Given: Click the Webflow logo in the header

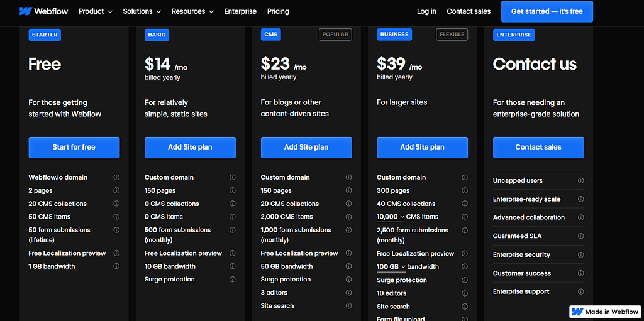Looking at the screenshot, I should tap(43, 11).
